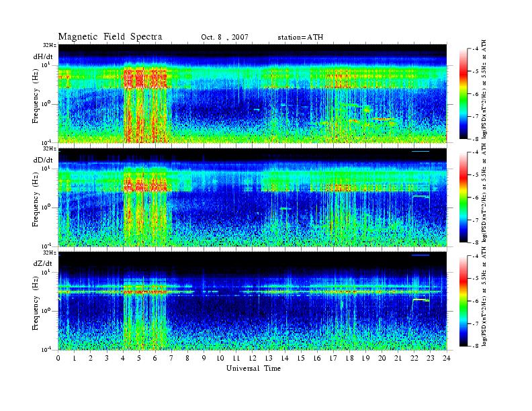Click hour 21 on the time axis
The width and height of the screenshot is (532, 411).
pyautogui.click(x=398, y=359)
